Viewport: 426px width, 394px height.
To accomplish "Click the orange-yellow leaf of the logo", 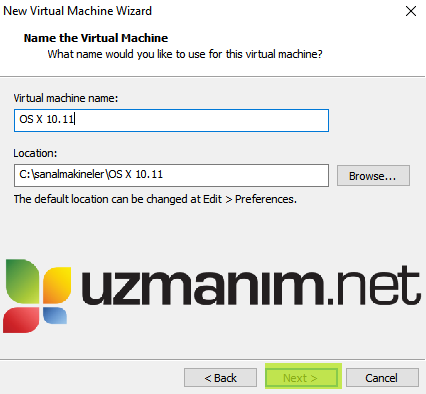I will 57,284.
